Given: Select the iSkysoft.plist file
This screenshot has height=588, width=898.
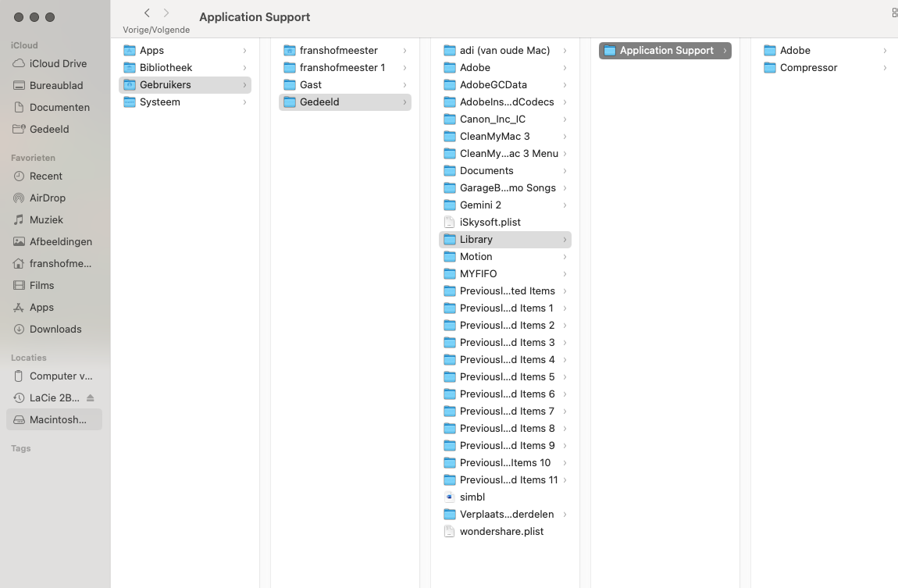Looking at the screenshot, I should coord(505,222).
